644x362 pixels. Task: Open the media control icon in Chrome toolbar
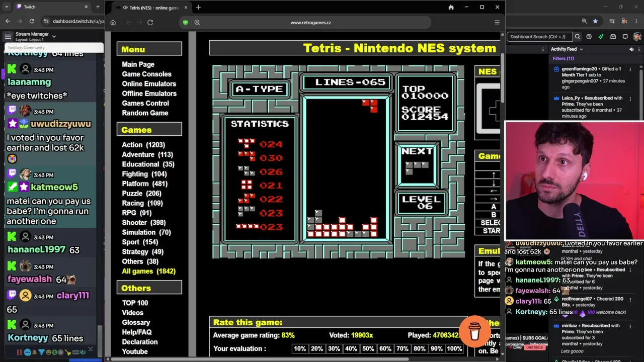coord(612,21)
